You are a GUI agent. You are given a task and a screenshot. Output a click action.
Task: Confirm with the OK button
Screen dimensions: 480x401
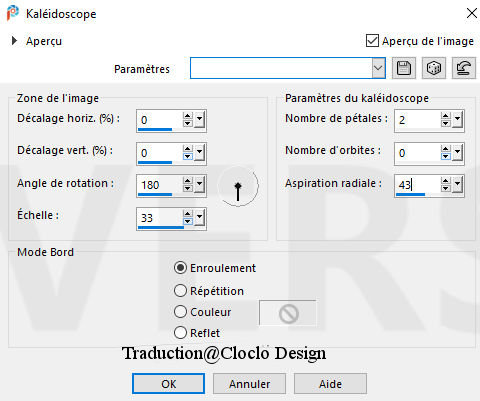click(168, 384)
